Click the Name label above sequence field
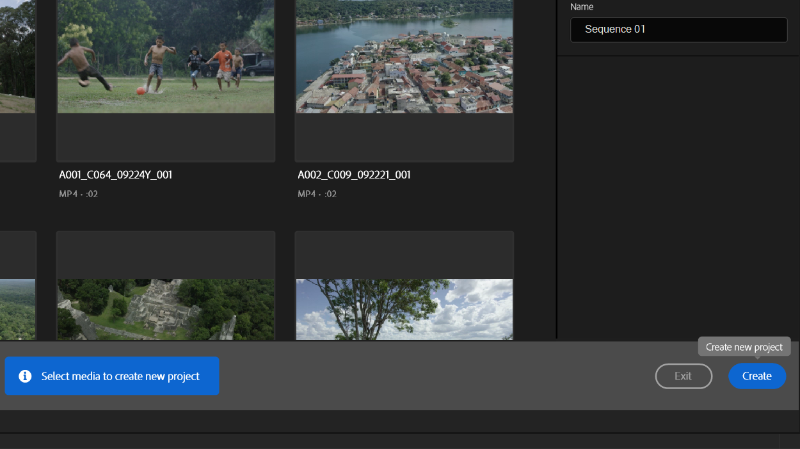The width and height of the screenshot is (800, 449). [582, 7]
